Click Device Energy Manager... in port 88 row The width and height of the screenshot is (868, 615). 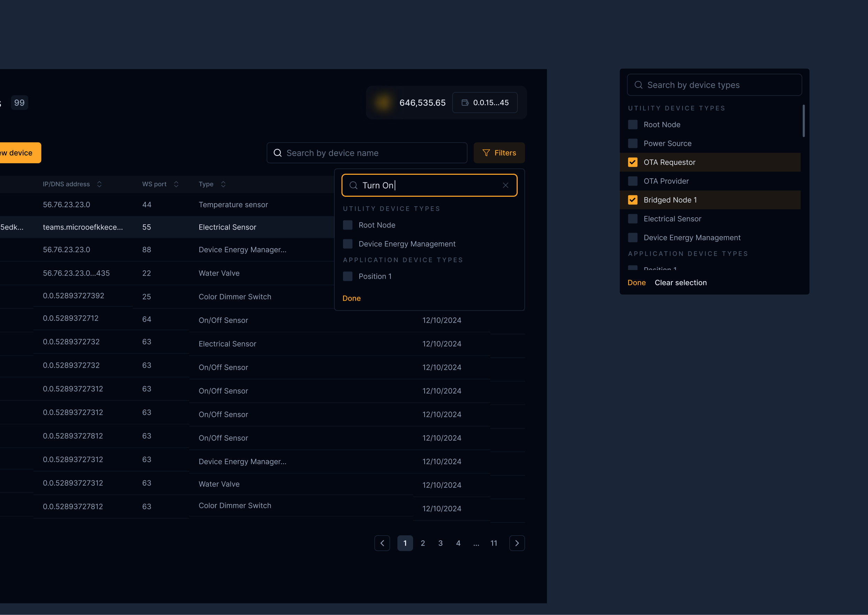[242, 249]
